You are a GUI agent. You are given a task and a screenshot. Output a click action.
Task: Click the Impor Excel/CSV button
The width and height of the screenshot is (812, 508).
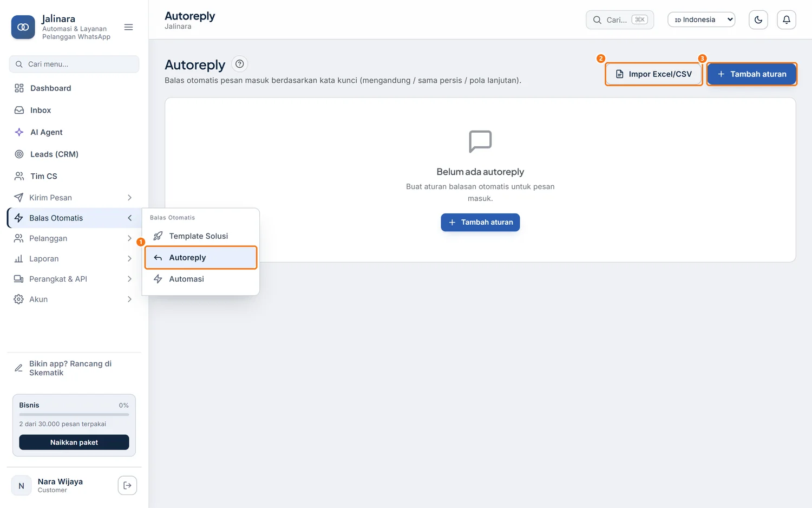pyautogui.click(x=654, y=74)
